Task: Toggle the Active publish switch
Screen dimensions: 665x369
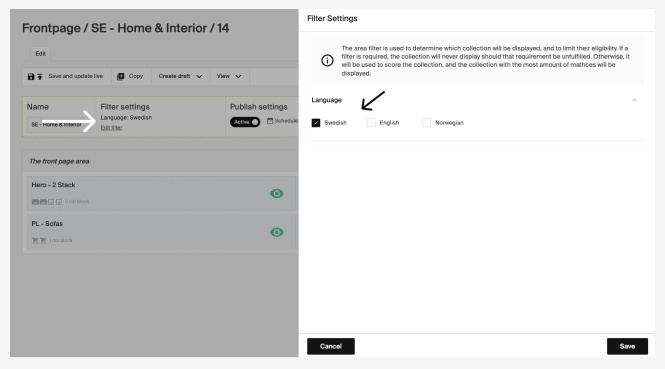Action: pos(245,122)
